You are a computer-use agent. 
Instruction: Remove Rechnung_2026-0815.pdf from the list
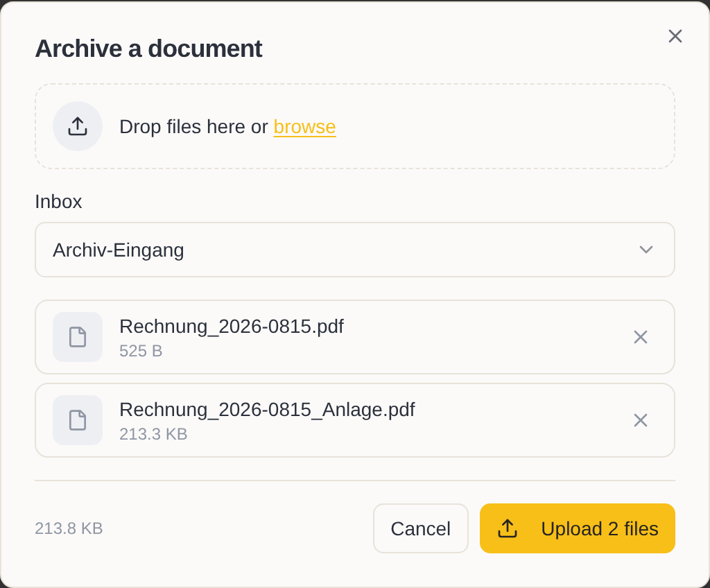(x=640, y=337)
